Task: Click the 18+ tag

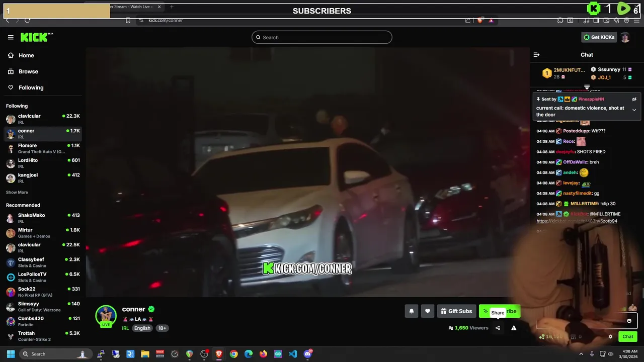Action: 162,328
